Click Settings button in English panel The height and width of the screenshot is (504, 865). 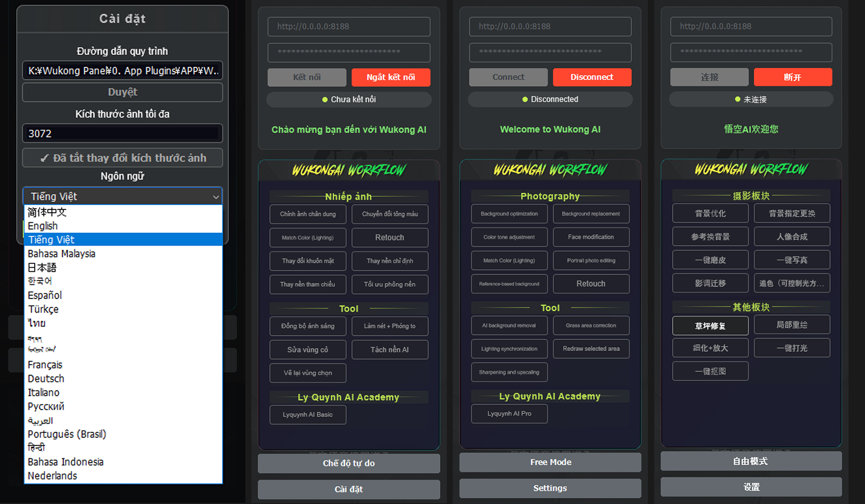[550, 488]
